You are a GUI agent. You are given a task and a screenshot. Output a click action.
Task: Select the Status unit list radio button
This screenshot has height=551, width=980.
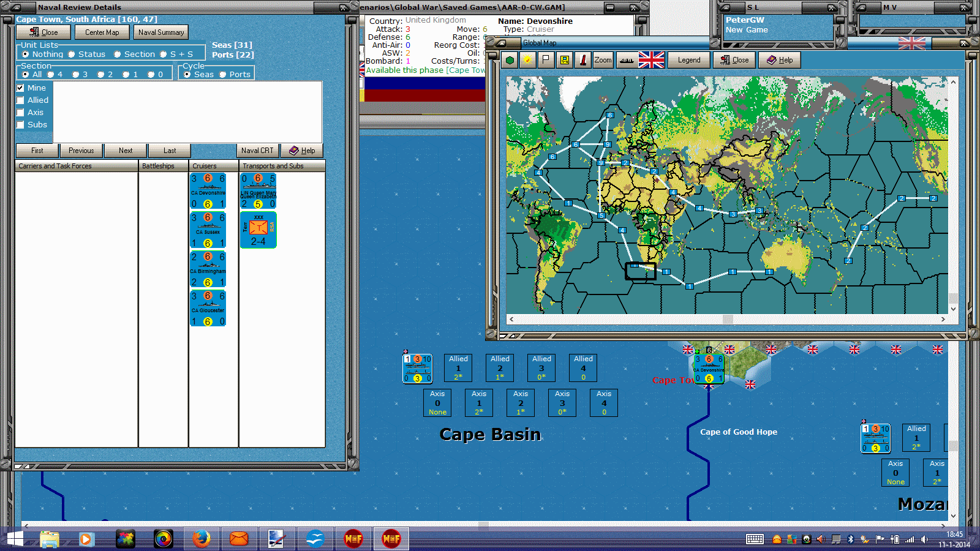(x=71, y=54)
